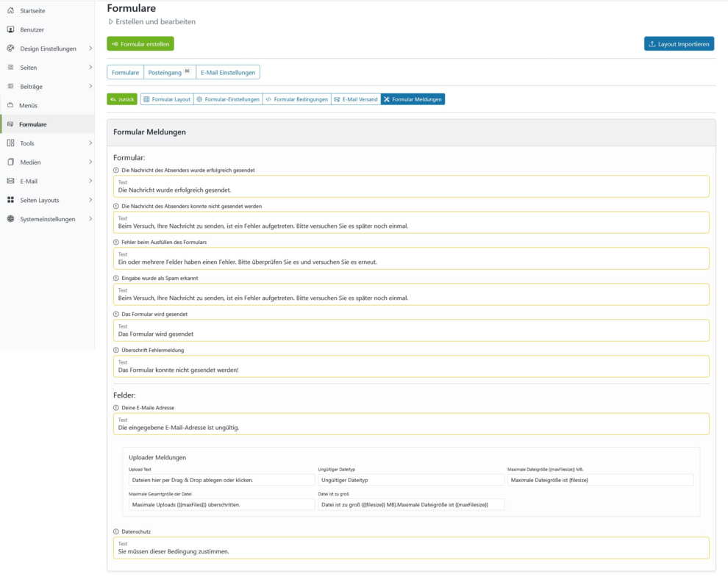Click the E-Mail envelope sidebar icon

tap(11, 181)
